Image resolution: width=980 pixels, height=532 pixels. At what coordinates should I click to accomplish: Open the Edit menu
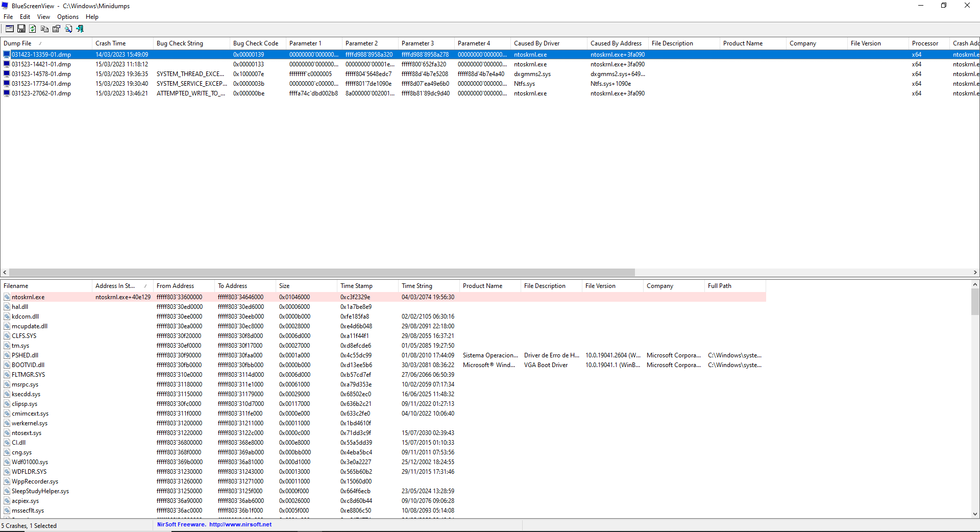(24, 17)
